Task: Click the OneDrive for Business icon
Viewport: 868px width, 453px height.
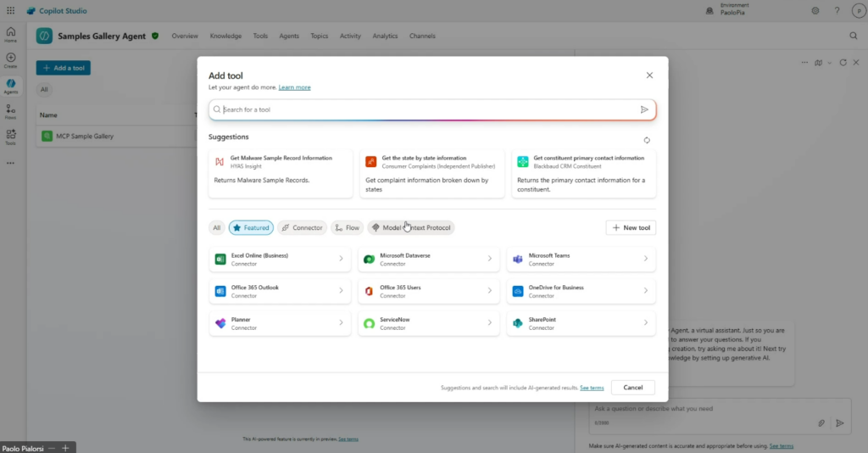Action: 518,291
